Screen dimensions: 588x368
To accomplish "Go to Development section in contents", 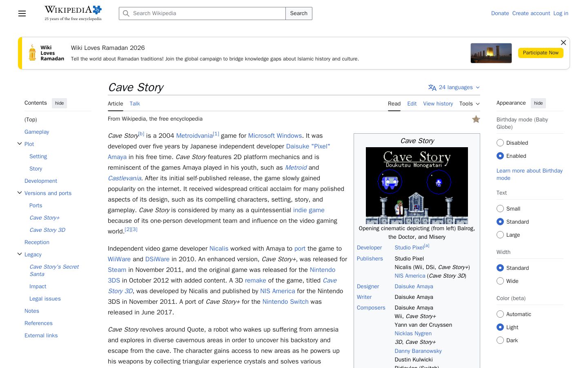I will coord(41,181).
